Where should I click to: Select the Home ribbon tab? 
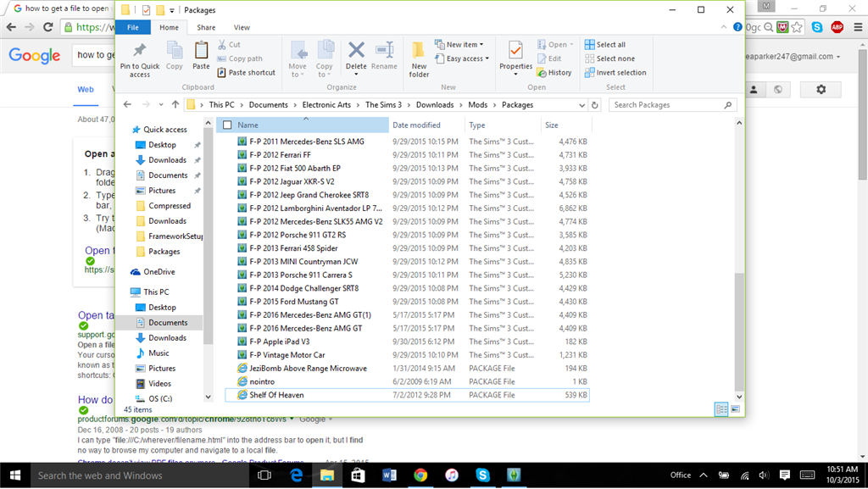[x=169, y=27]
